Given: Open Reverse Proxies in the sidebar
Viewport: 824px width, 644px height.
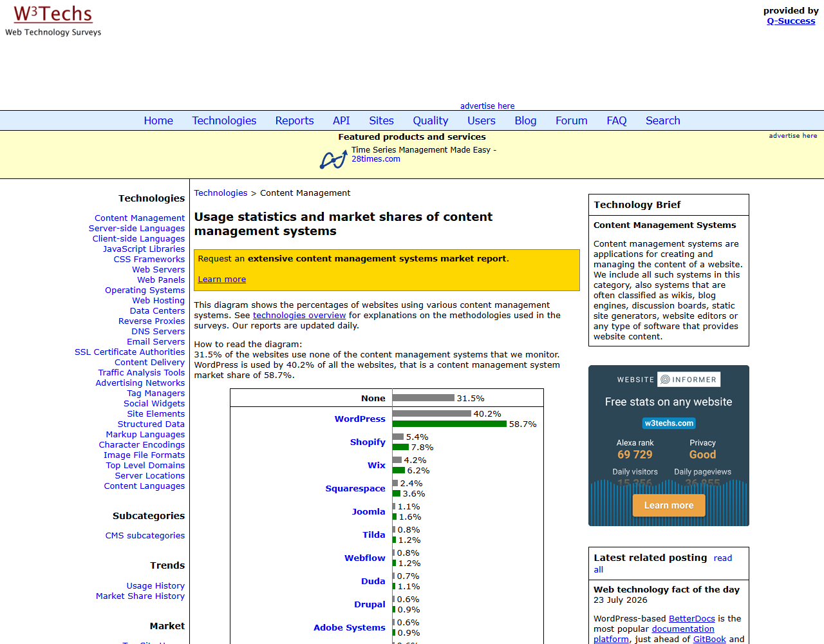Looking at the screenshot, I should tap(151, 321).
